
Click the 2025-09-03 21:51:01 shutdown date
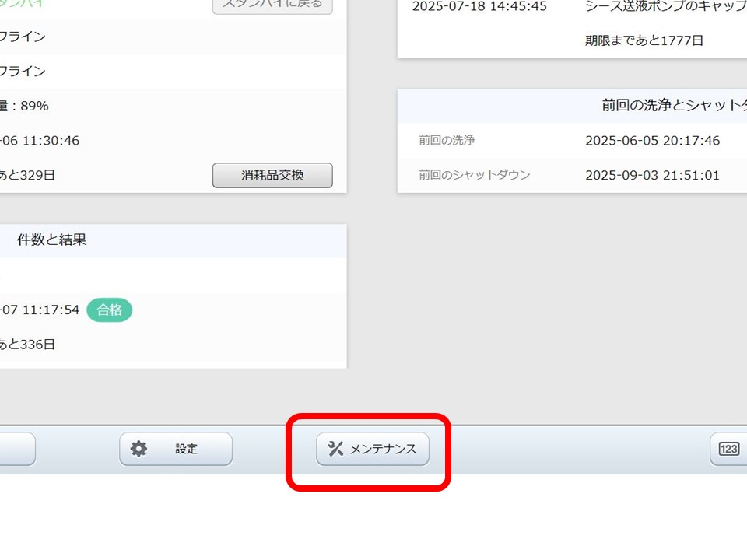(x=652, y=174)
